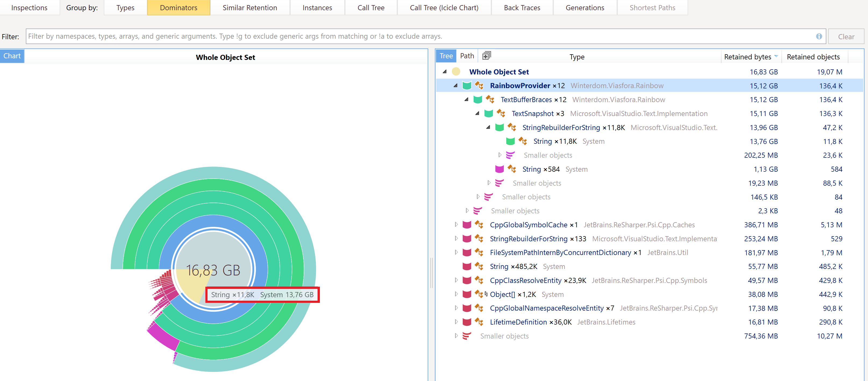
Task: Expand the CppGlobalSymbolCache node
Action: (x=456, y=225)
